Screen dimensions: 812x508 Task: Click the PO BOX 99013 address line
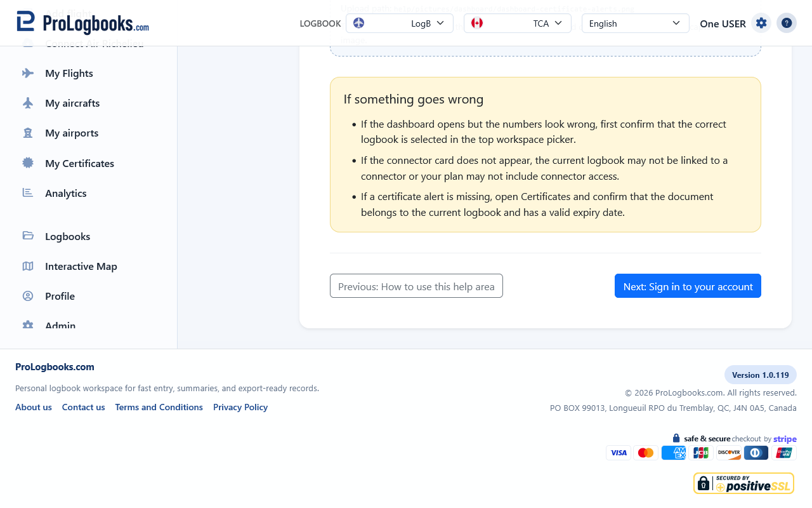click(673, 408)
